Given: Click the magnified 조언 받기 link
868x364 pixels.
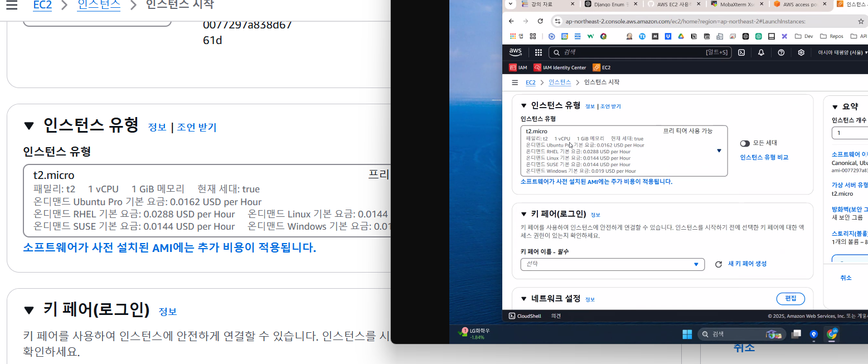Looking at the screenshot, I should click(x=197, y=127).
